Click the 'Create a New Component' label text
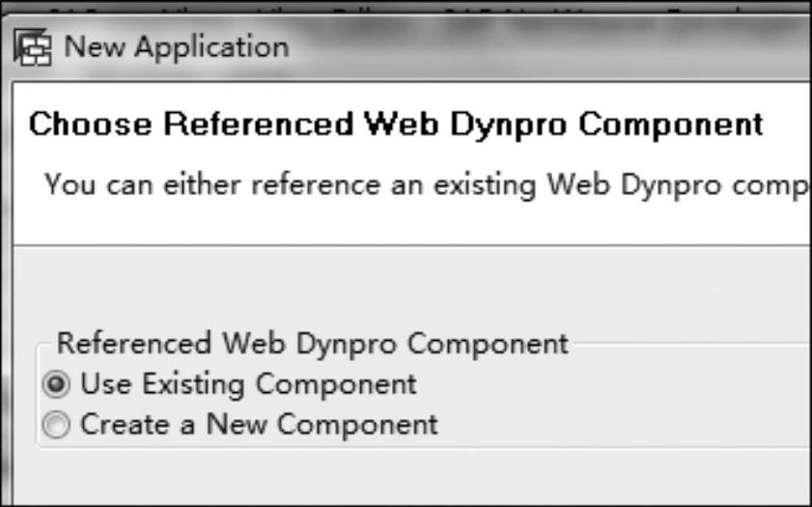 [x=259, y=425]
